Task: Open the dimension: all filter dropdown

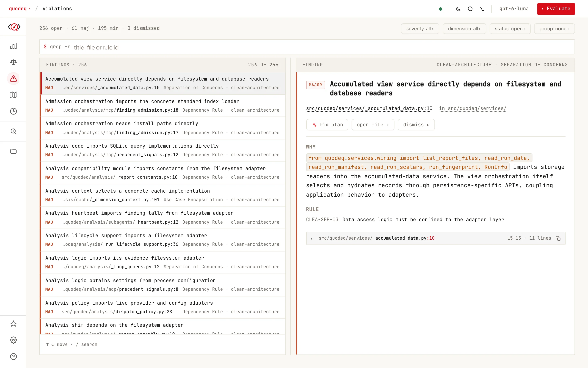Action: click(x=464, y=29)
